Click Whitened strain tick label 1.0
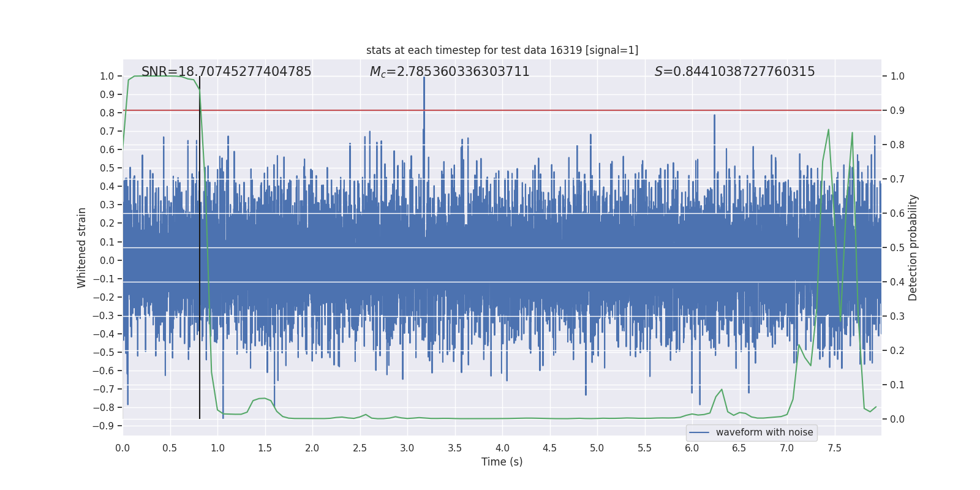 tap(107, 77)
